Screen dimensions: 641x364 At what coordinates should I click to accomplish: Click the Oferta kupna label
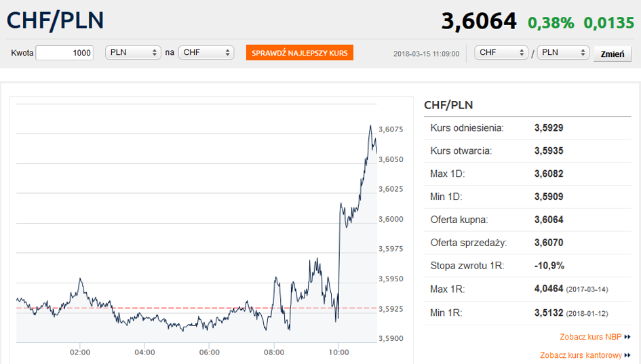459,220
